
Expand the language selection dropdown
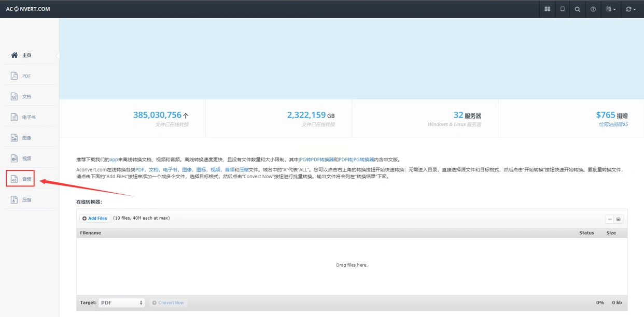point(611,9)
